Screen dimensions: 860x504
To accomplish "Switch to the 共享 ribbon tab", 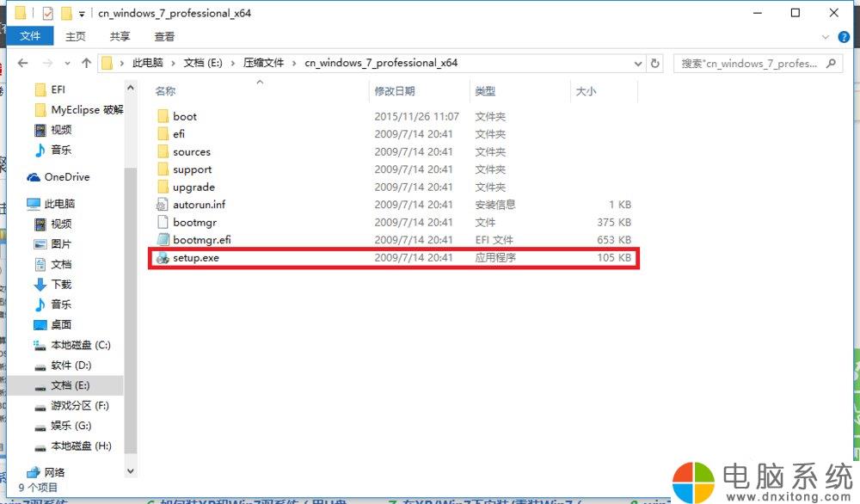I will coord(120,37).
